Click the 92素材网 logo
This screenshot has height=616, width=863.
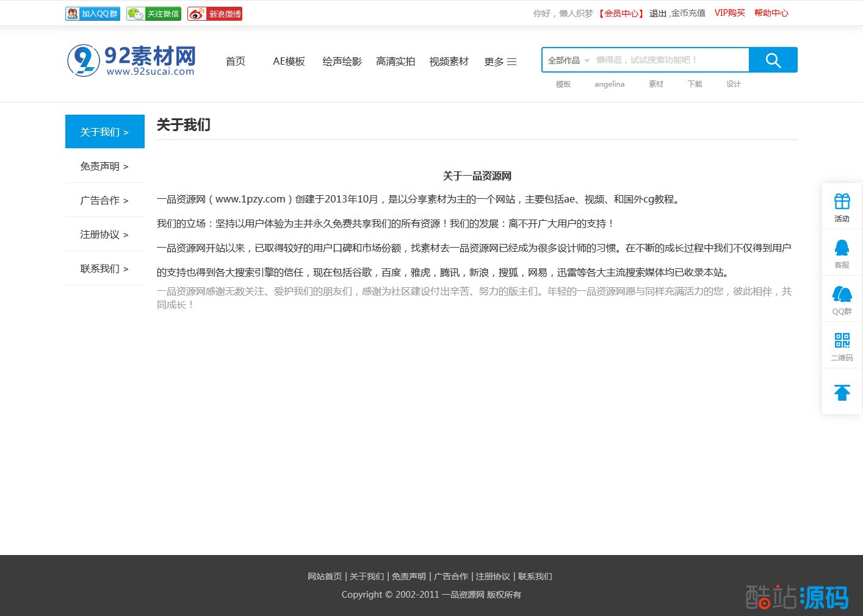(x=132, y=61)
